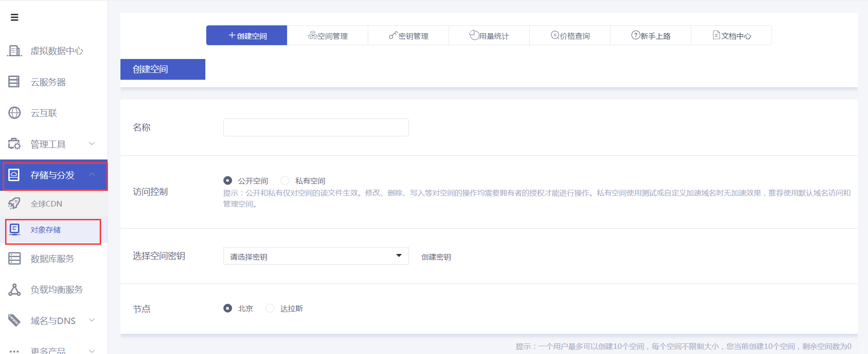Open the 价格查询 tab
868x354 pixels.
pyautogui.click(x=570, y=35)
